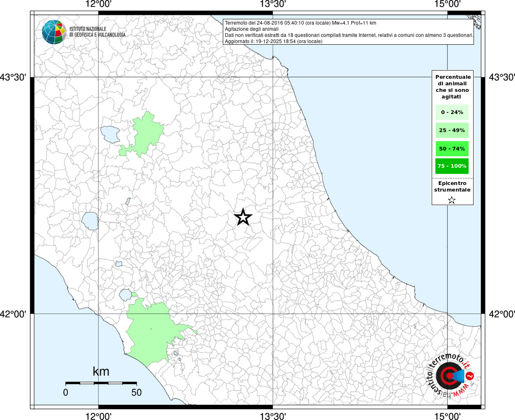
Task: Click the epicenter star on the map
Action: pyautogui.click(x=243, y=217)
